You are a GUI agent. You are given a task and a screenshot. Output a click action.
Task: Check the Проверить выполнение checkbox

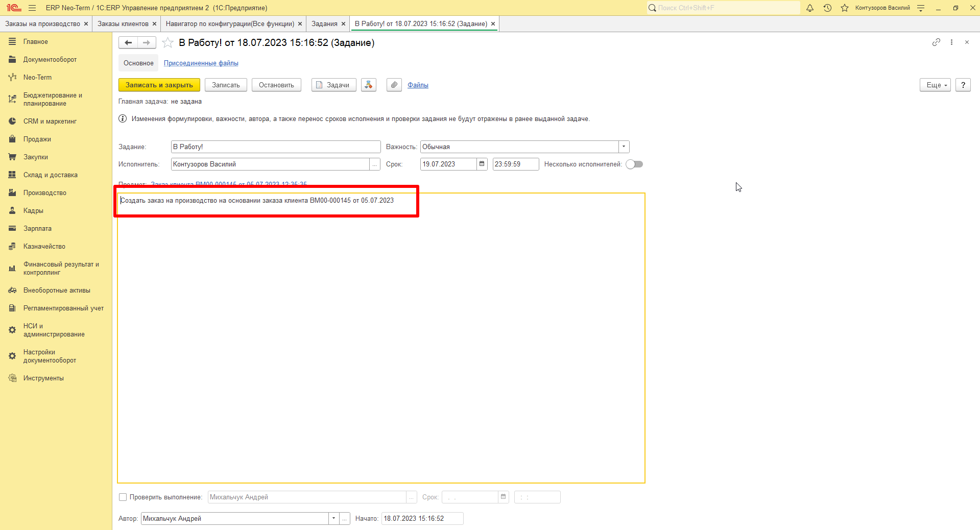click(x=123, y=497)
